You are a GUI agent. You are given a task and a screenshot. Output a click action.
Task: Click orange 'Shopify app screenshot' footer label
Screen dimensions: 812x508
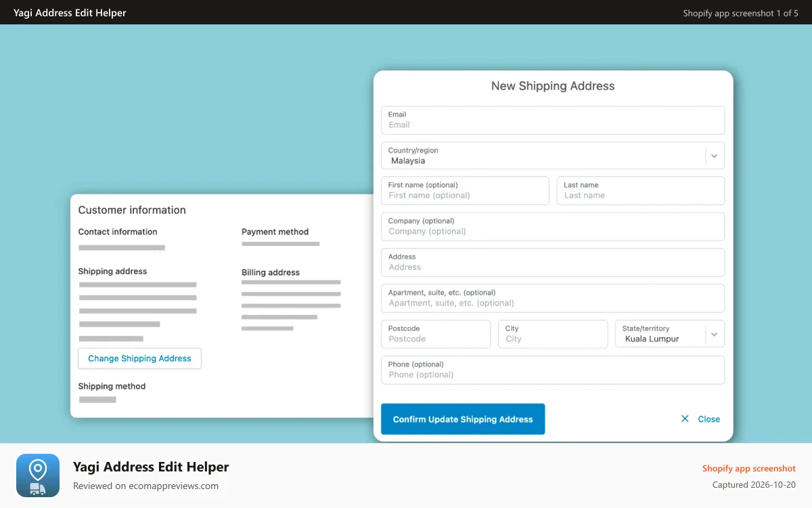pyautogui.click(x=749, y=468)
